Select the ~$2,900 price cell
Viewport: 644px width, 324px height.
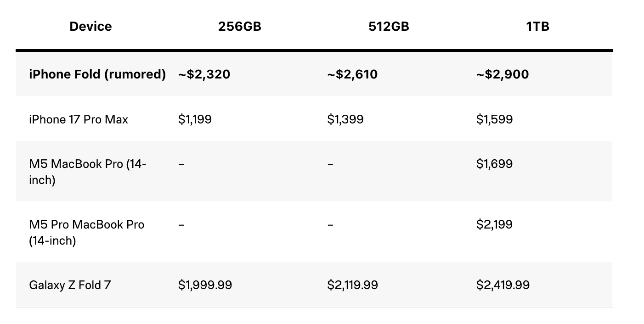[503, 74]
